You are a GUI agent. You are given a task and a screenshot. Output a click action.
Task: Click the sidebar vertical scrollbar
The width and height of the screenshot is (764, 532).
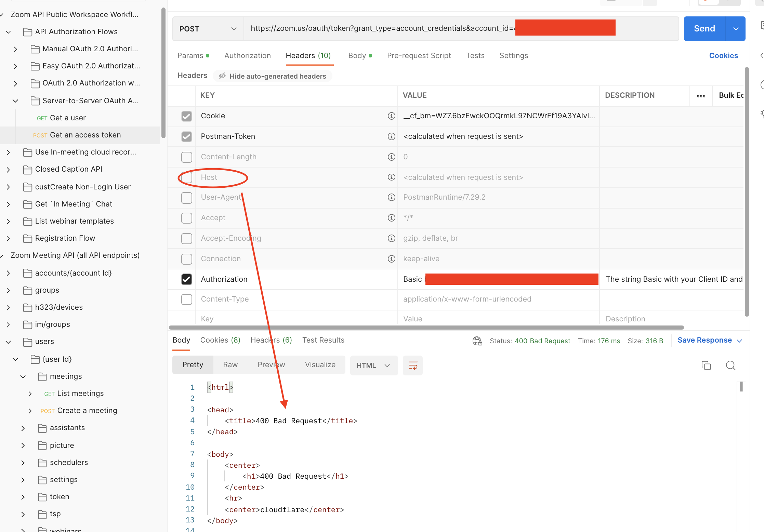coord(163,72)
